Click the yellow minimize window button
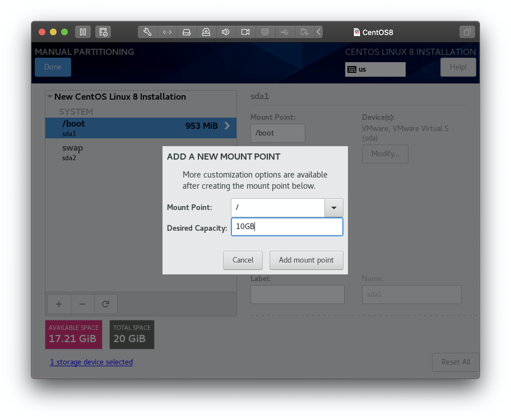This screenshot has width=511, height=420. 53,32
